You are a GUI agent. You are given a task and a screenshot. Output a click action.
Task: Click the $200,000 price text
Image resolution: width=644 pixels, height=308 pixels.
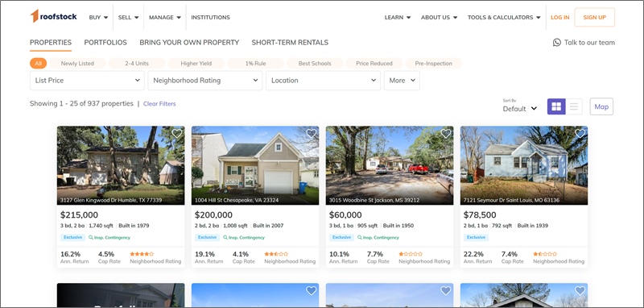click(213, 214)
